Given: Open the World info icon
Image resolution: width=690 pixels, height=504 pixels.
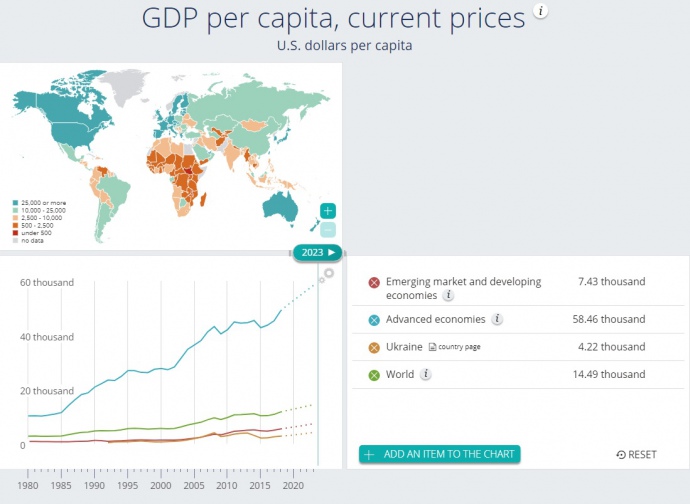Looking at the screenshot, I should point(425,375).
